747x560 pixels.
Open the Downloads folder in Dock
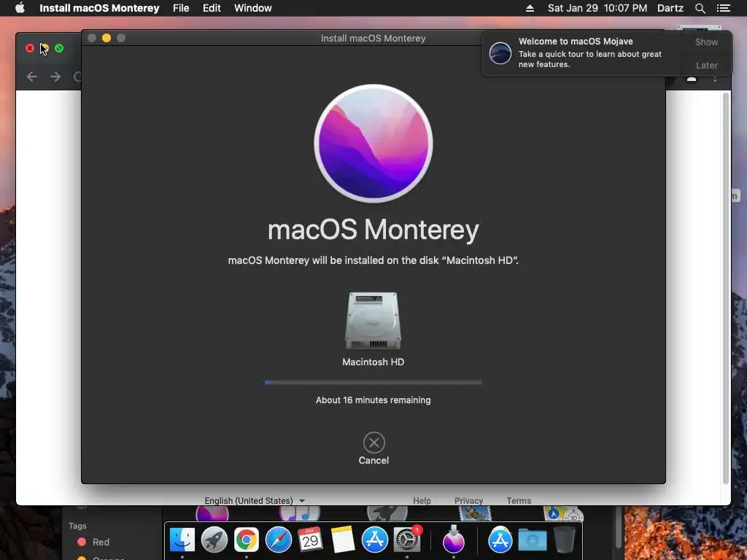tap(532, 540)
